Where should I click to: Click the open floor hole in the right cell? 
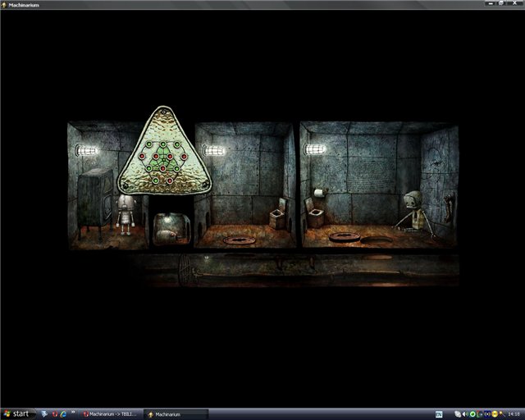377,240
